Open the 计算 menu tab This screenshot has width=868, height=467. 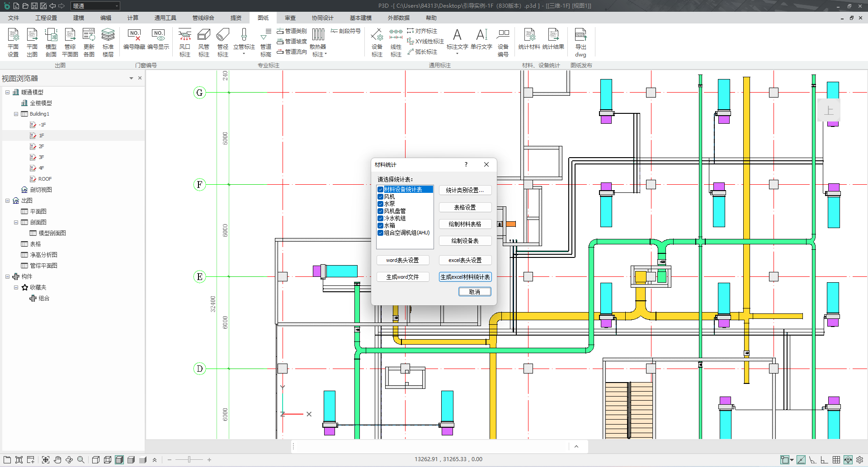point(132,18)
